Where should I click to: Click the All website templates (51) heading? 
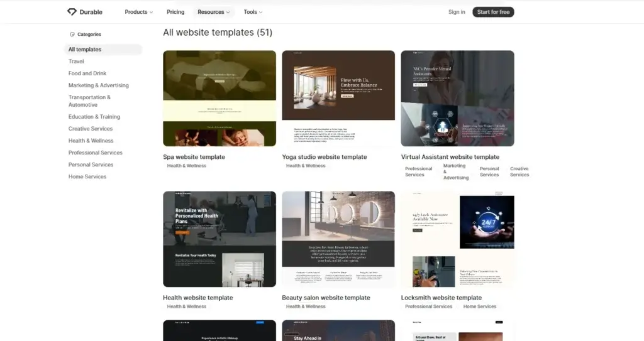coord(218,33)
